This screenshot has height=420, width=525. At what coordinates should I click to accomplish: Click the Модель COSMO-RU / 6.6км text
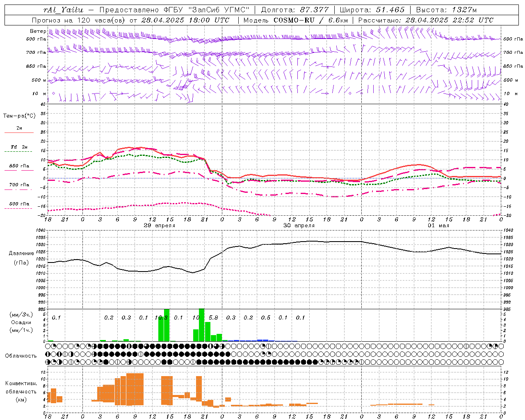[296, 20]
